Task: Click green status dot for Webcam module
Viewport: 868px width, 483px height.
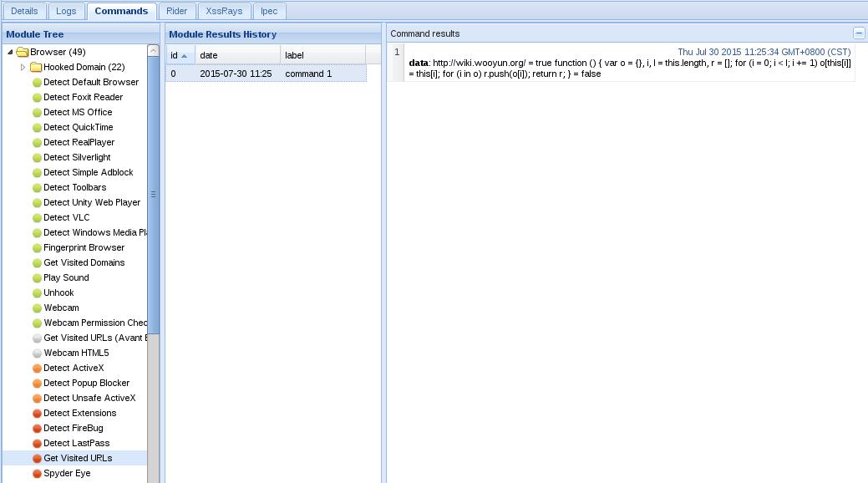Action: point(37,308)
